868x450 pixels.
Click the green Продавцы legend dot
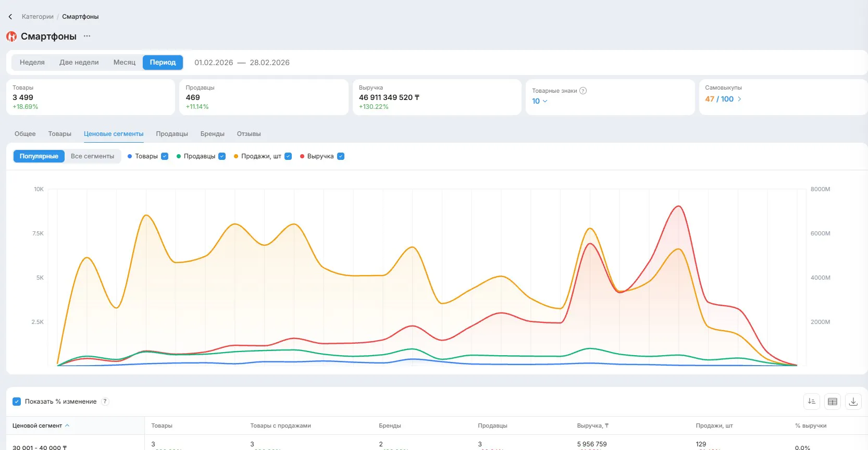[x=179, y=156]
